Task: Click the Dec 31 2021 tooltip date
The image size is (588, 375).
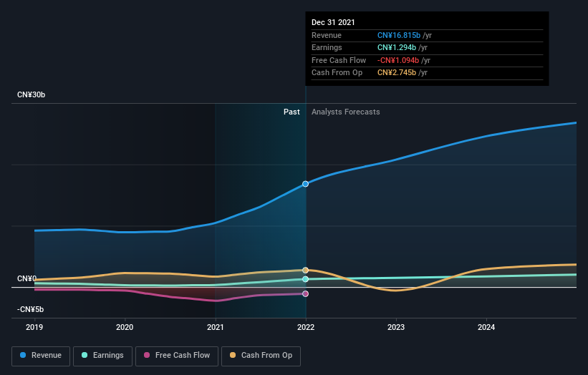Action: tap(333, 22)
